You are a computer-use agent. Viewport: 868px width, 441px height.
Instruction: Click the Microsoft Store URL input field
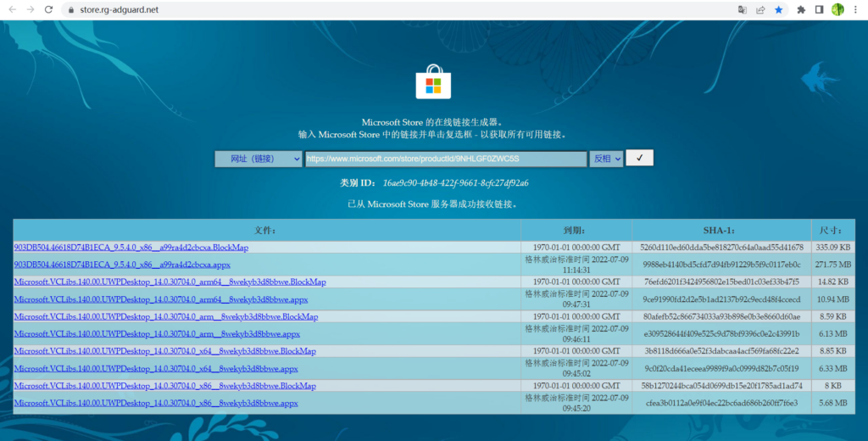[446, 159]
